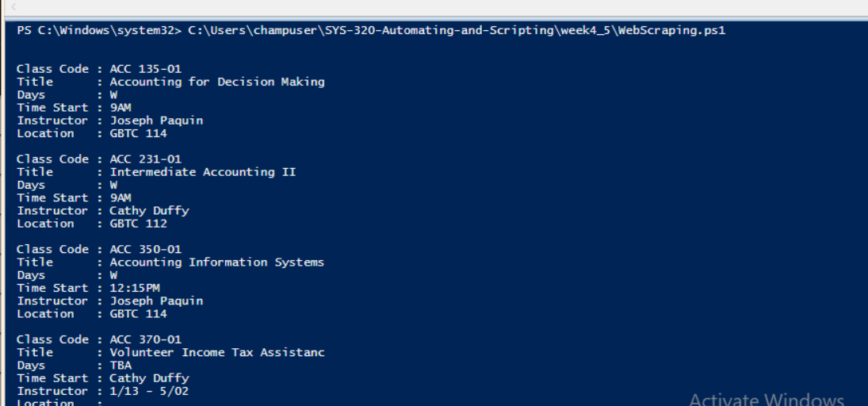The height and width of the screenshot is (406, 868).
Task: Click the ACC 350-01 class code
Action: tap(145, 249)
